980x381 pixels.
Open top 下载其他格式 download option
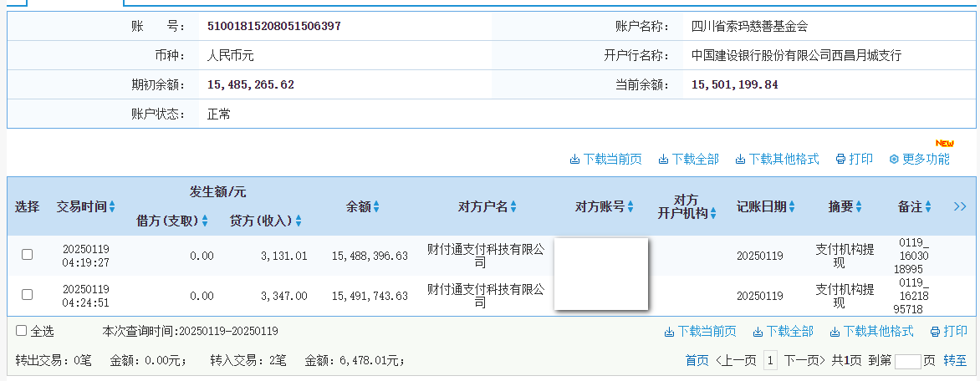pos(777,160)
